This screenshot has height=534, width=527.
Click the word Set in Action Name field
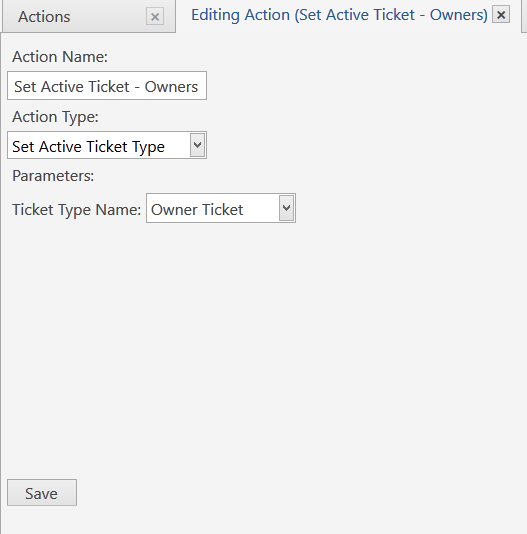[25, 87]
